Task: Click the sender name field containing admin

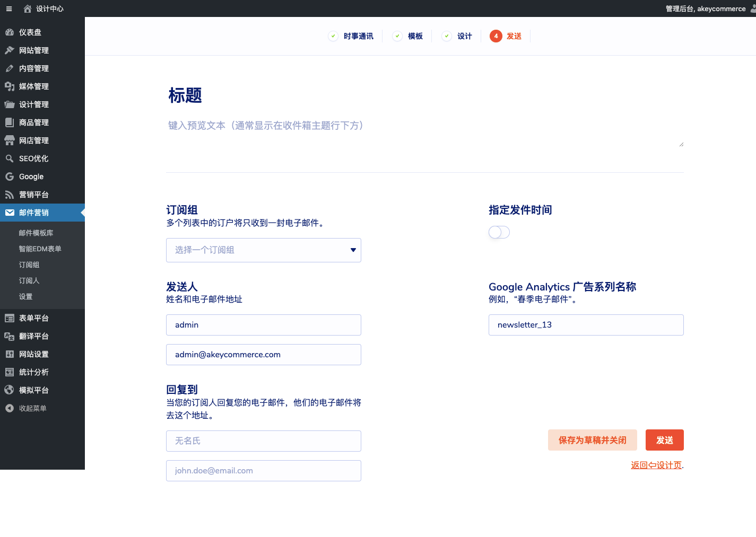Action: 264,325
